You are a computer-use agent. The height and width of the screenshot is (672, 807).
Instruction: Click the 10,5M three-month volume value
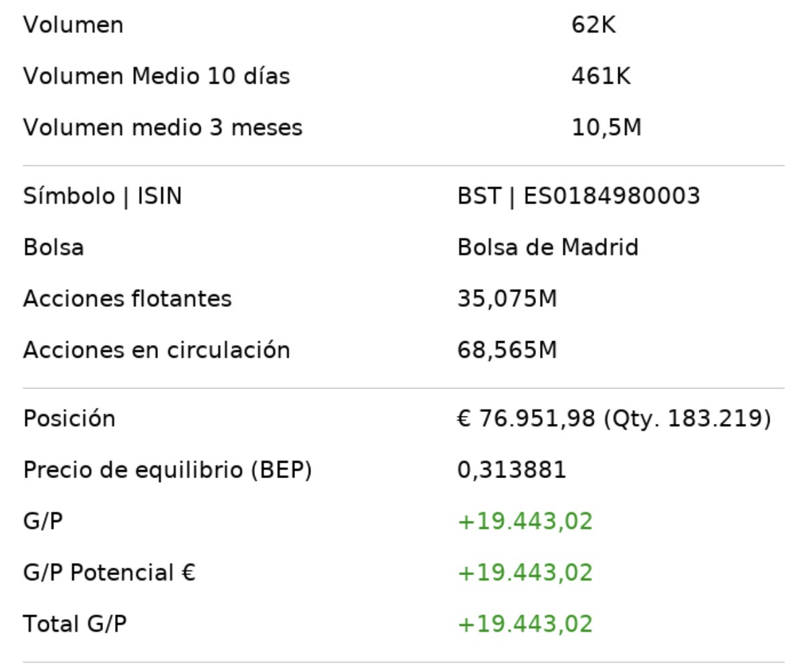click(x=606, y=128)
